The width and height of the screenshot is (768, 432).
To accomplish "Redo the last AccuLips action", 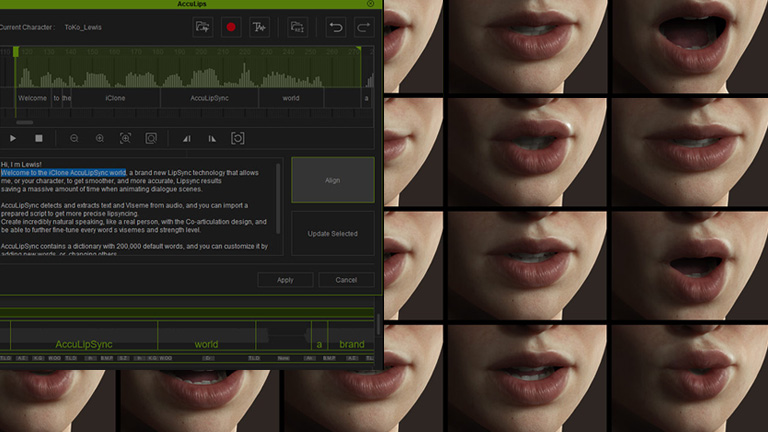I will tap(363, 27).
